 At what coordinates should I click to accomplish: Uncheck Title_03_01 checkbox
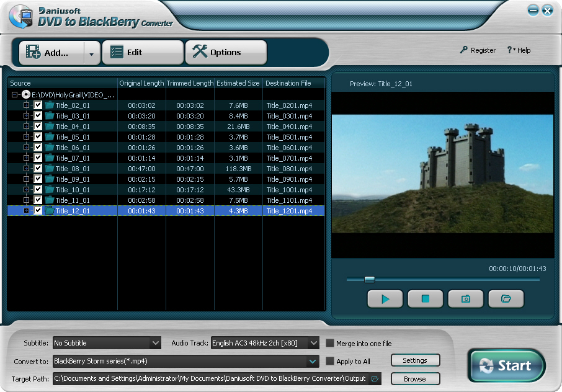coord(38,115)
